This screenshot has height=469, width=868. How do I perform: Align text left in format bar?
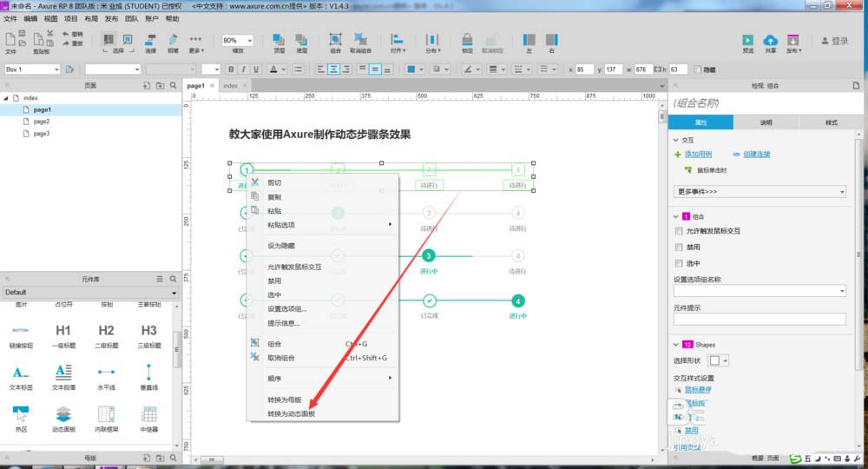[320, 69]
